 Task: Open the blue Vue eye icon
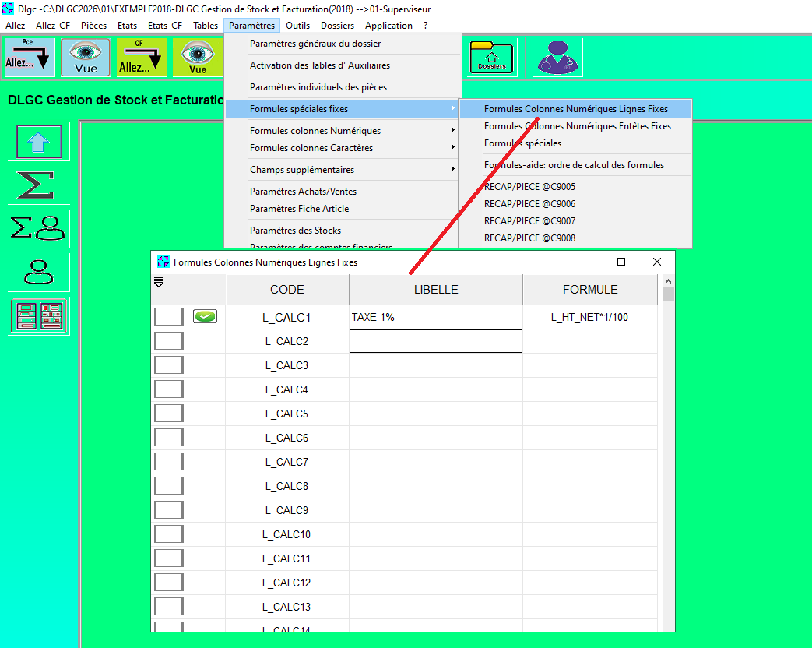pos(86,58)
